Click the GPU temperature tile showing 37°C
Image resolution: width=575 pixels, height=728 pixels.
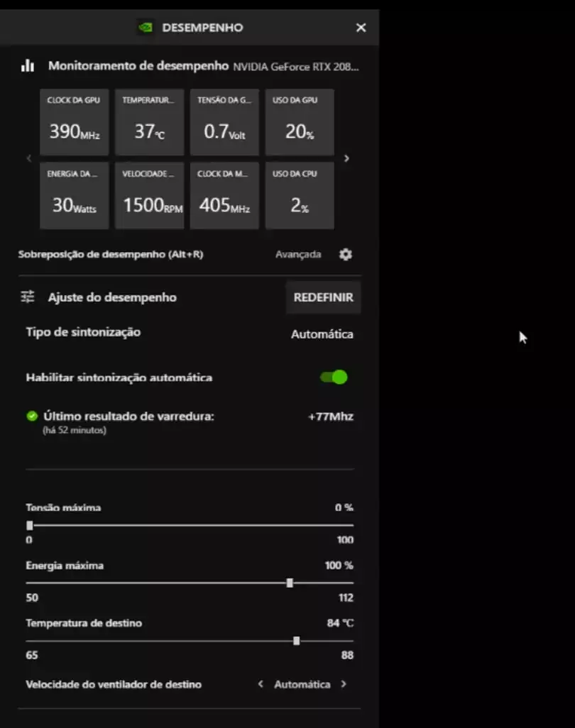(149, 122)
